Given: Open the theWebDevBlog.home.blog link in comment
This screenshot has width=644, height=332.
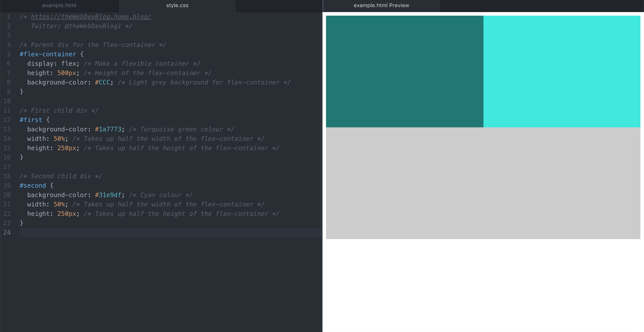Looking at the screenshot, I should click(x=91, y=17).
